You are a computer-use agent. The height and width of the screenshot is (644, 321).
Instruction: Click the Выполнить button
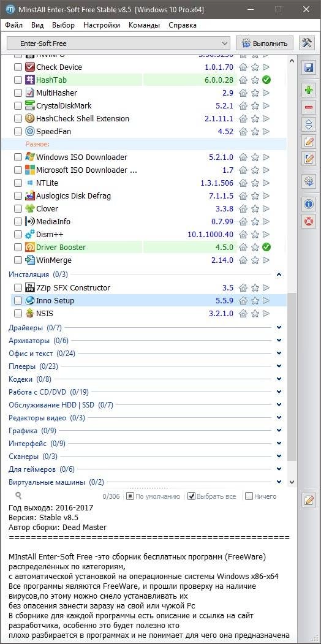pos(265,43)
